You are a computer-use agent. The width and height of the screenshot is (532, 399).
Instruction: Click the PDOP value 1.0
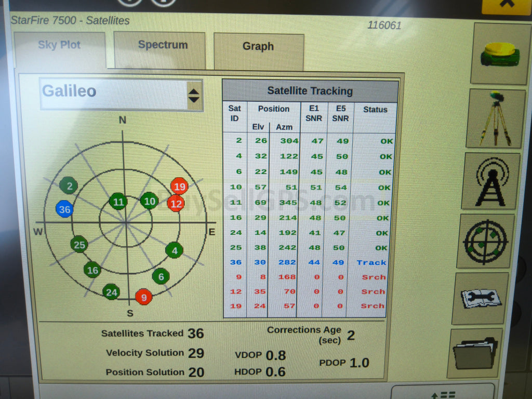click(x=360, y=363)
